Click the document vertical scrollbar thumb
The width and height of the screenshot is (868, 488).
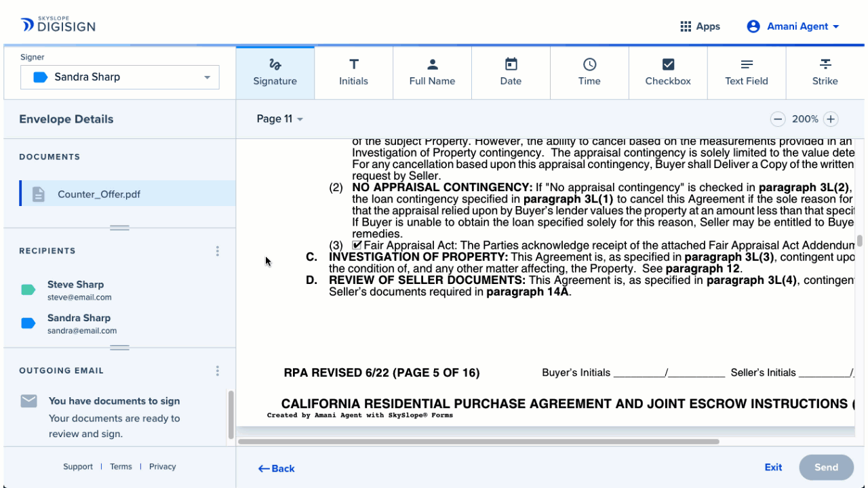(859, 241)
